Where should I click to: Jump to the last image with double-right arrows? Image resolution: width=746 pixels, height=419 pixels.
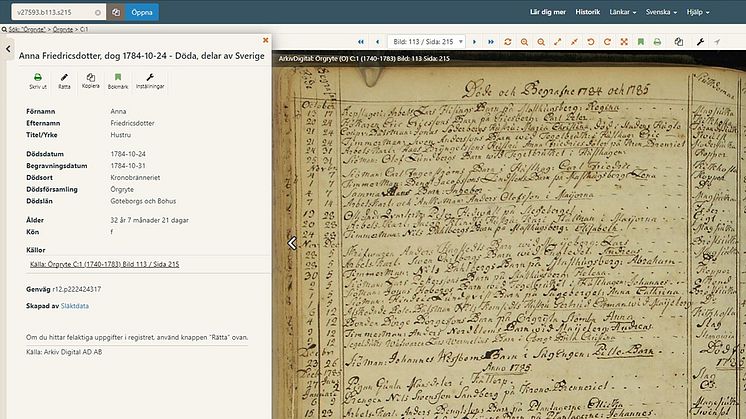pos(491,42)
